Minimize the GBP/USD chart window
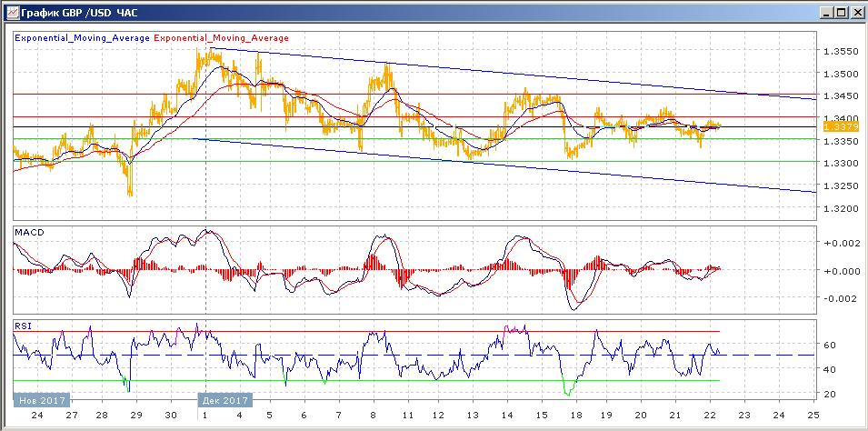The image size is (868, 431). click(826, 12)
